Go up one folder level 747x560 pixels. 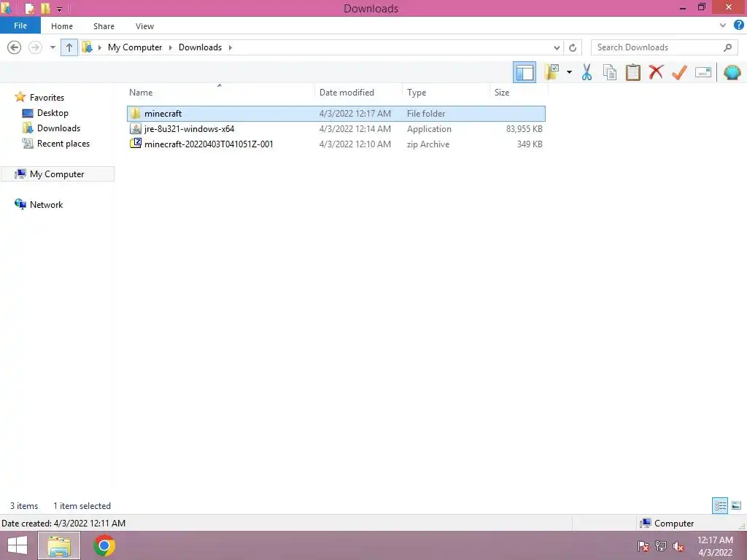tap(69, 47)
